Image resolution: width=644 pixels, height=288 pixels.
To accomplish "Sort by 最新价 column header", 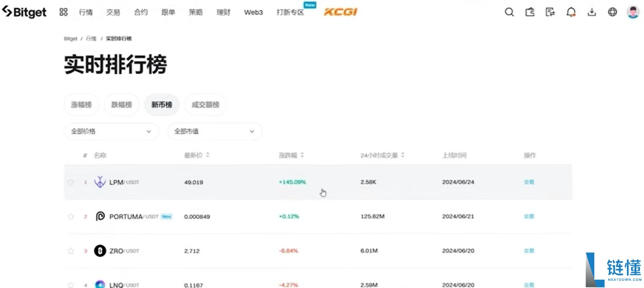I will point(197,155).
